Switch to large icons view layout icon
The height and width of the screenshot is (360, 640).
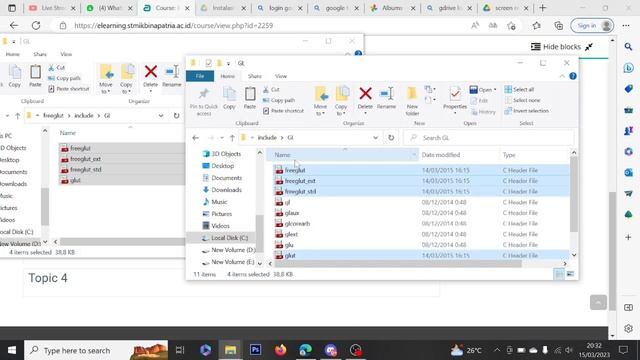click(x=570, y=274)
